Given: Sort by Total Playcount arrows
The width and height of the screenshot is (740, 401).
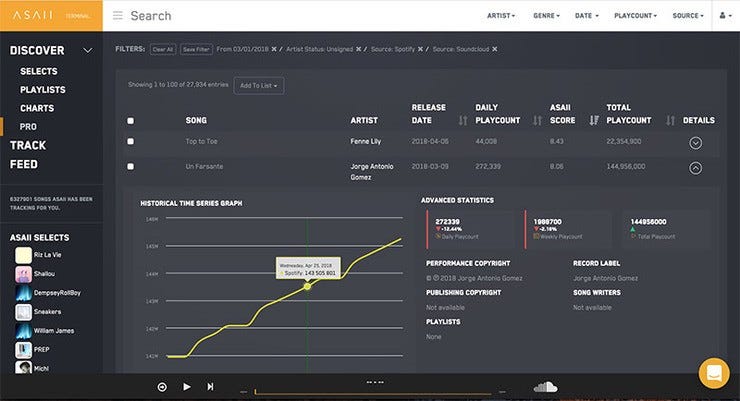Looking at the screenshot, I should (670, 121).
